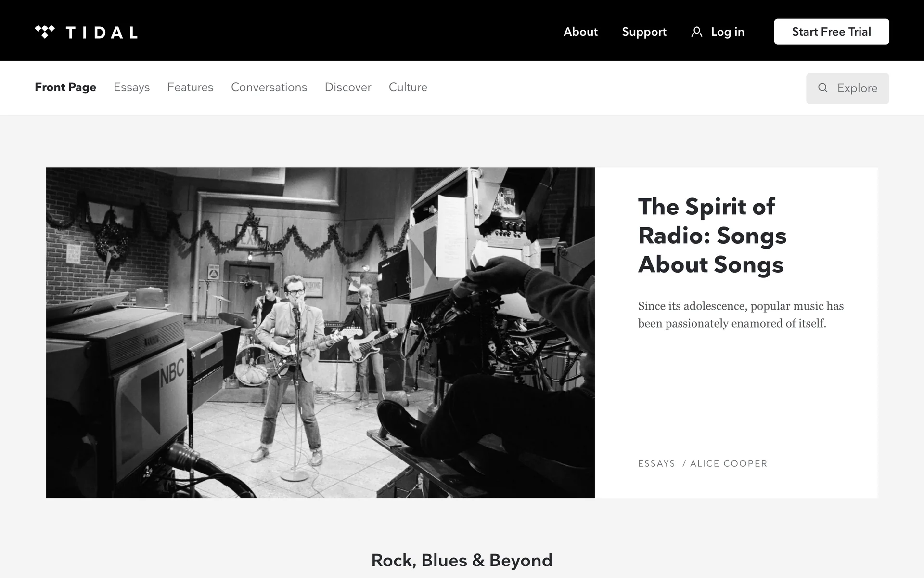Image resolution: width=924 pixels, height=578 pixels.
Task: Click the ESSAYS category label
Action: click(x=656, y=464)
